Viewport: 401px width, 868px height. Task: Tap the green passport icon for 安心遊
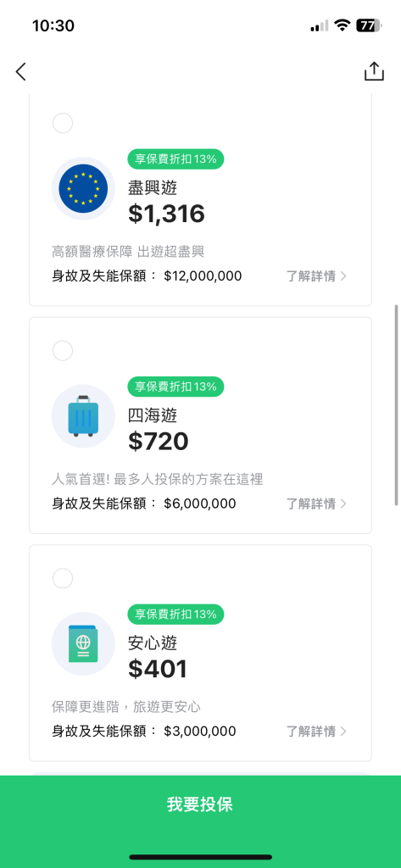coord(83,644)
